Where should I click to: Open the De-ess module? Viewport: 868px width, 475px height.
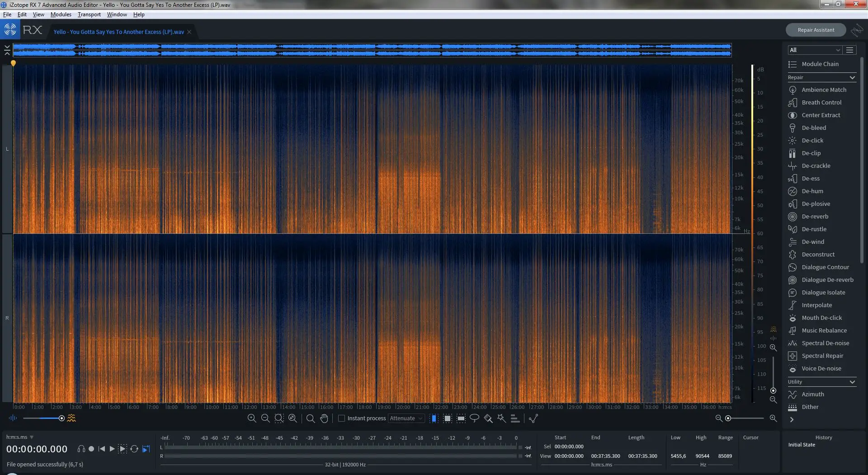tap(804, 178)
